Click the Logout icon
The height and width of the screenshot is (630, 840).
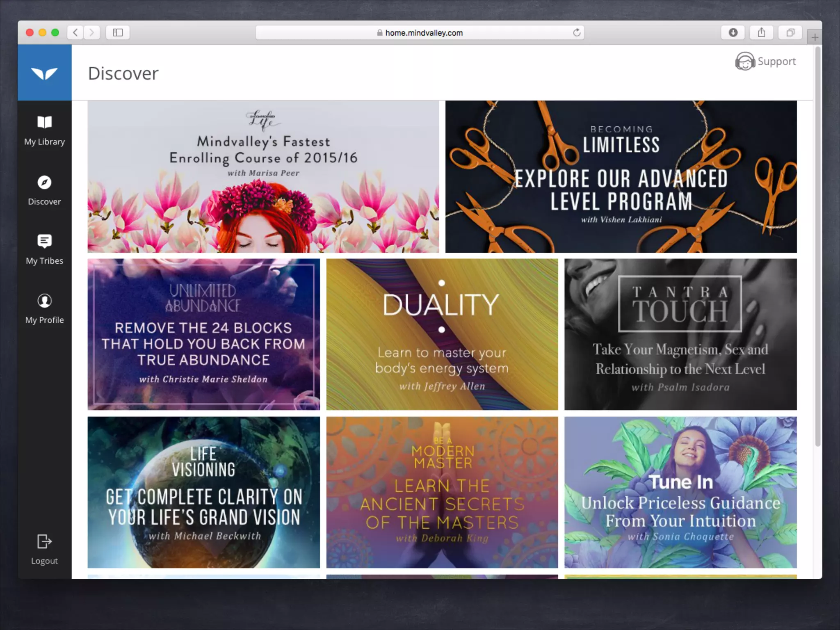pyautogui.click(x=44, y=541)
